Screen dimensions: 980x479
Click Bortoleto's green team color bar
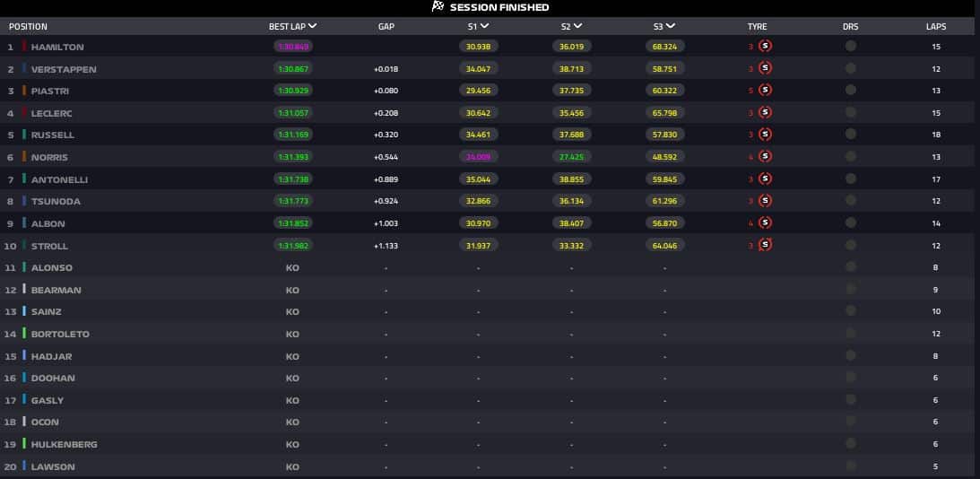(x=23, y=334)
